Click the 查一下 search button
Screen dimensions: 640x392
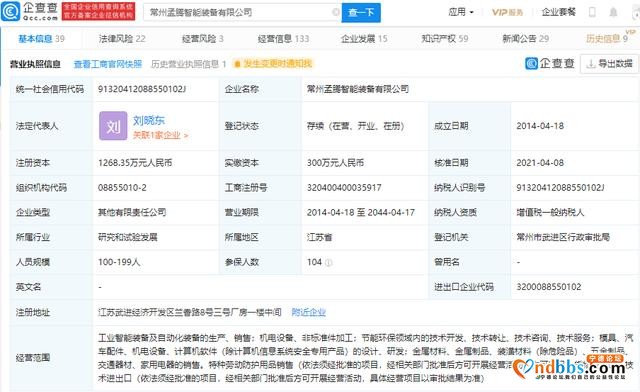(361, 13)
